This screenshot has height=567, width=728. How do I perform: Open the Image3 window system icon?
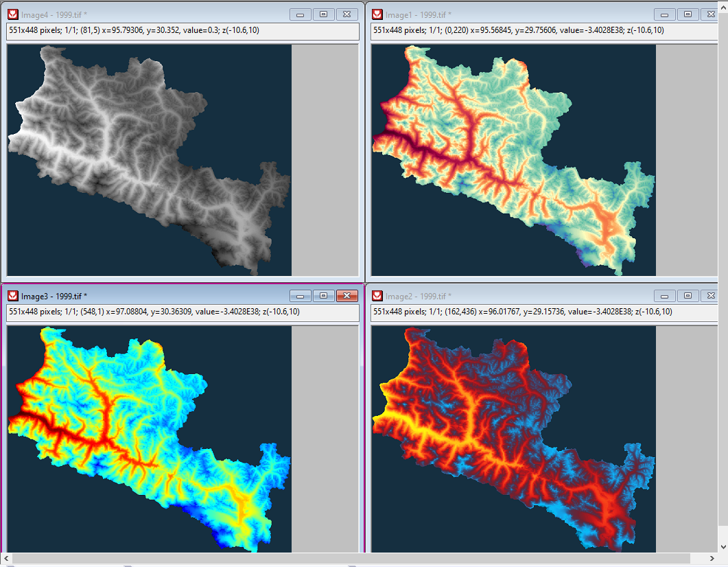[x=12, y=296]
